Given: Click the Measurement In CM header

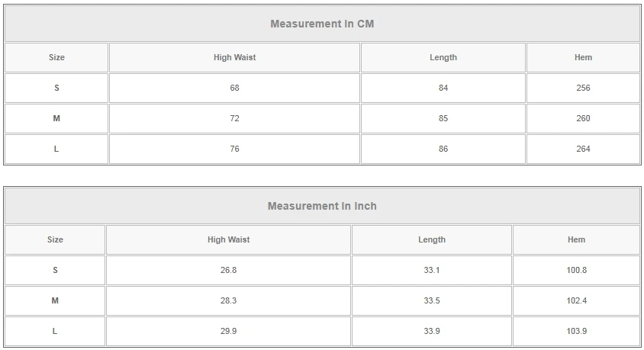Looking at the screenshot, I should point(322,24).
